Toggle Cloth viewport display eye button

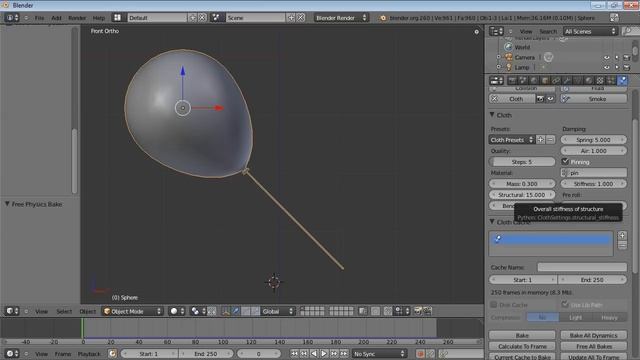[551, 99]
